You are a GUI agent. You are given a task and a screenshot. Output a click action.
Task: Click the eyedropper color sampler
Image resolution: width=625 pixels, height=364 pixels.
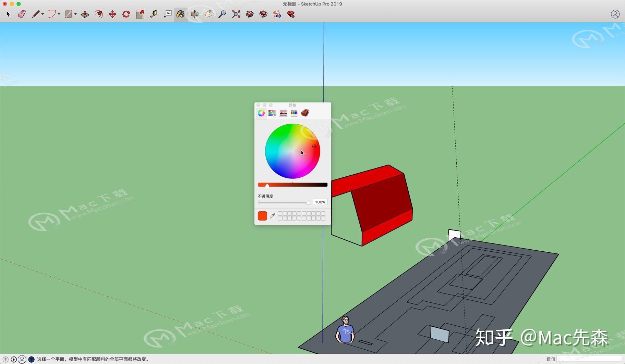coord(273,216)
